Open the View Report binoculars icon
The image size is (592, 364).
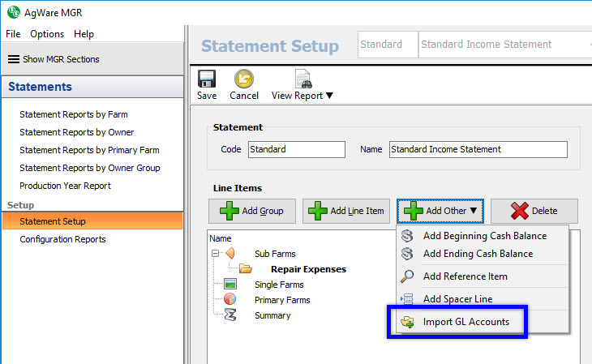[303, 79]
